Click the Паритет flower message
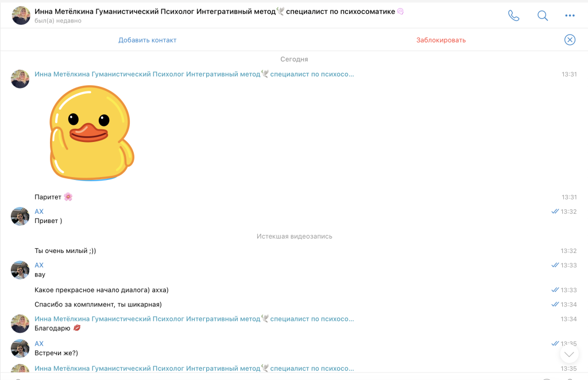 pyautogui.click(x=53, y=197)
